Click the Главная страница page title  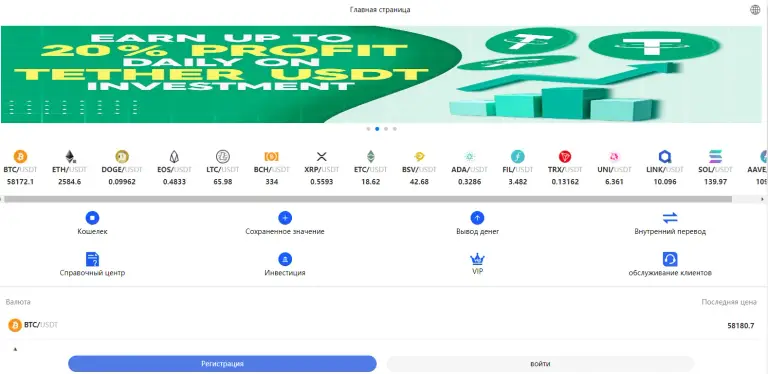(380, 10)
